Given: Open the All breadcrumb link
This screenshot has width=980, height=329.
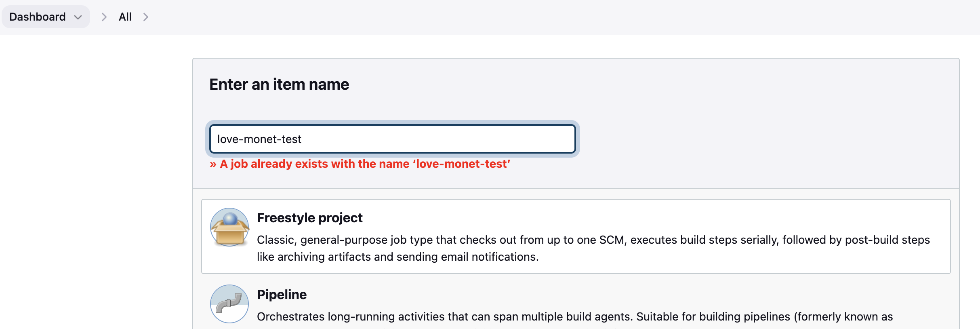Looking at the screenshot, I should pos(125,17).
